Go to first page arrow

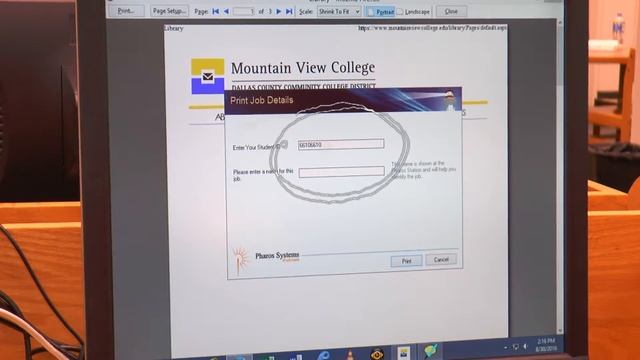(x=216, y=11)
